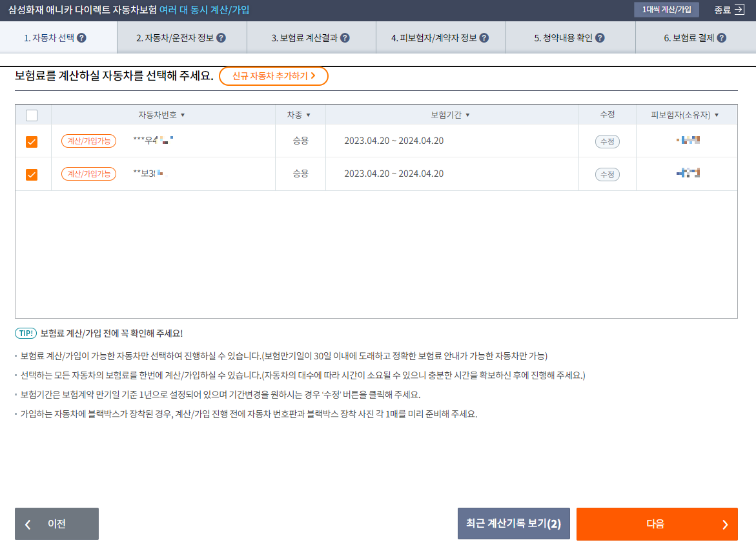Open help icon for 피보험자/계약자 정보 step
Viewport: 756px width, 549px height.
click(x=485, y=38)
